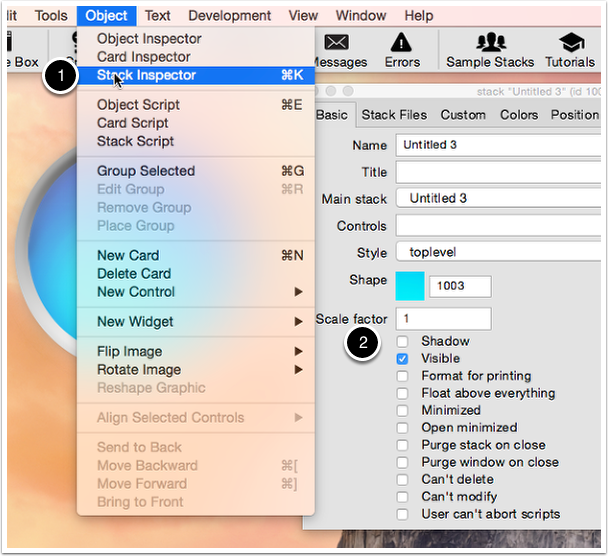Open the Style dropdown showing toplevel
This screenshot has height=556, width=608.
tap(498, 252)
